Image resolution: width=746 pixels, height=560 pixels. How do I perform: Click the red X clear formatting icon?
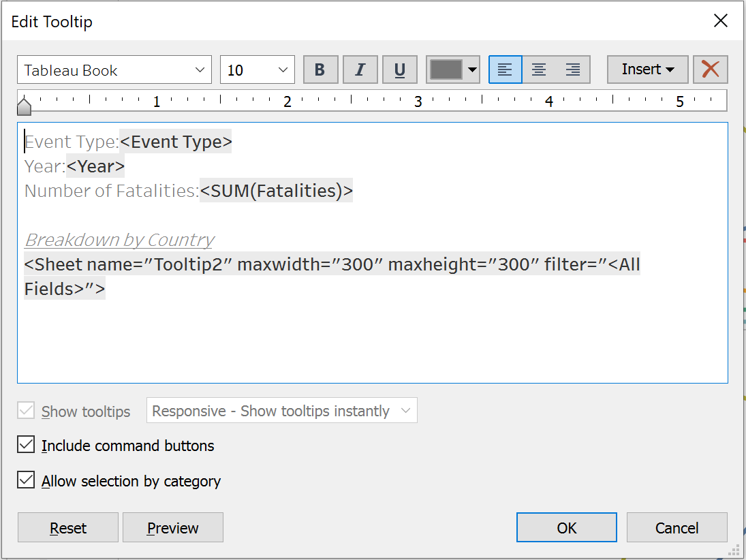coord(711,69)
